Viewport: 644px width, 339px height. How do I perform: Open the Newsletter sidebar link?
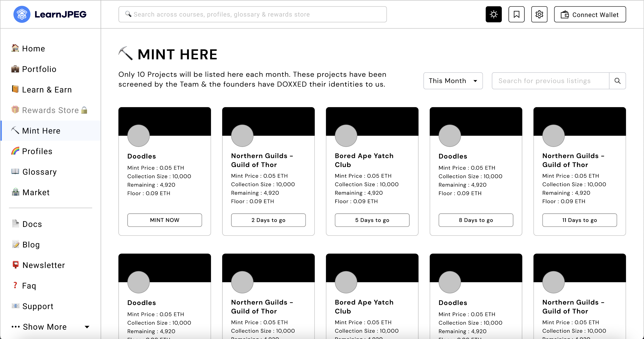tap(50, 265)
